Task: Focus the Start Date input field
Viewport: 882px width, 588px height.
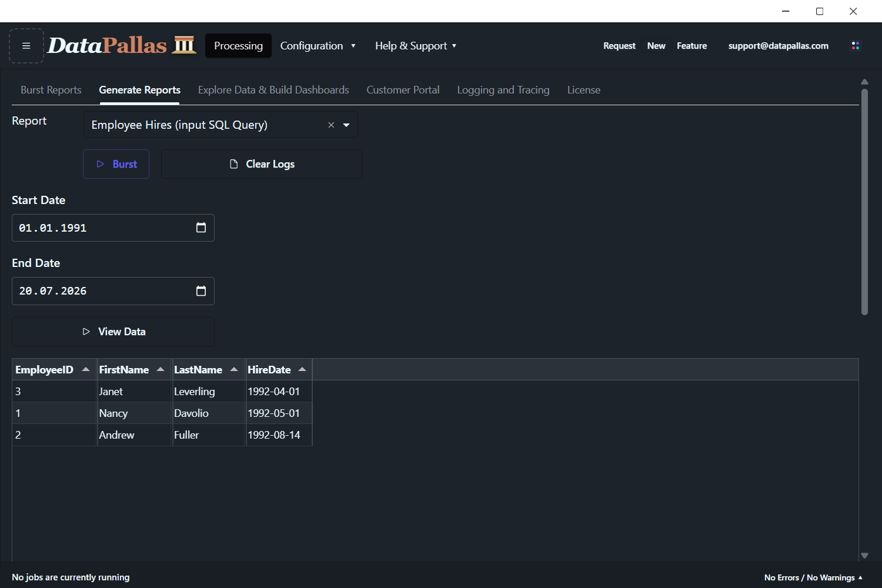Action: [x=113, y=228]
